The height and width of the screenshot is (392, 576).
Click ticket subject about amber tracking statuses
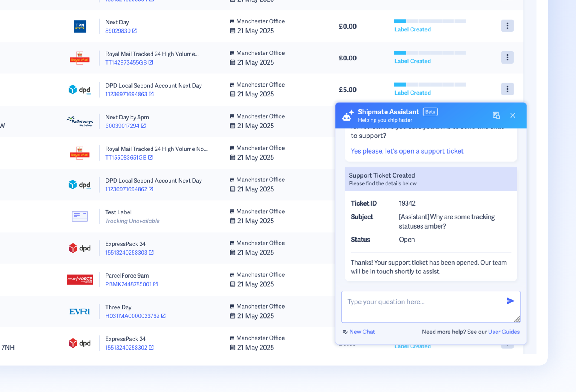coord(447,221)
